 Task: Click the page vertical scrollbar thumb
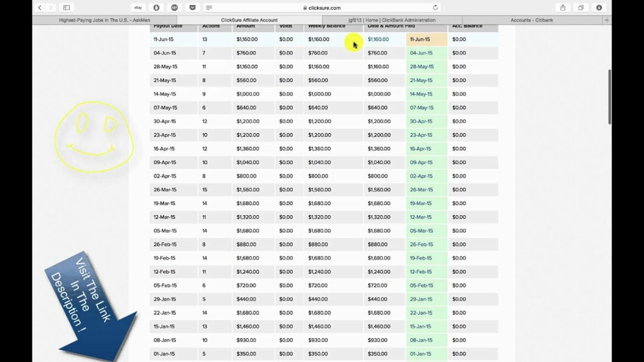(x=609, y=96)
